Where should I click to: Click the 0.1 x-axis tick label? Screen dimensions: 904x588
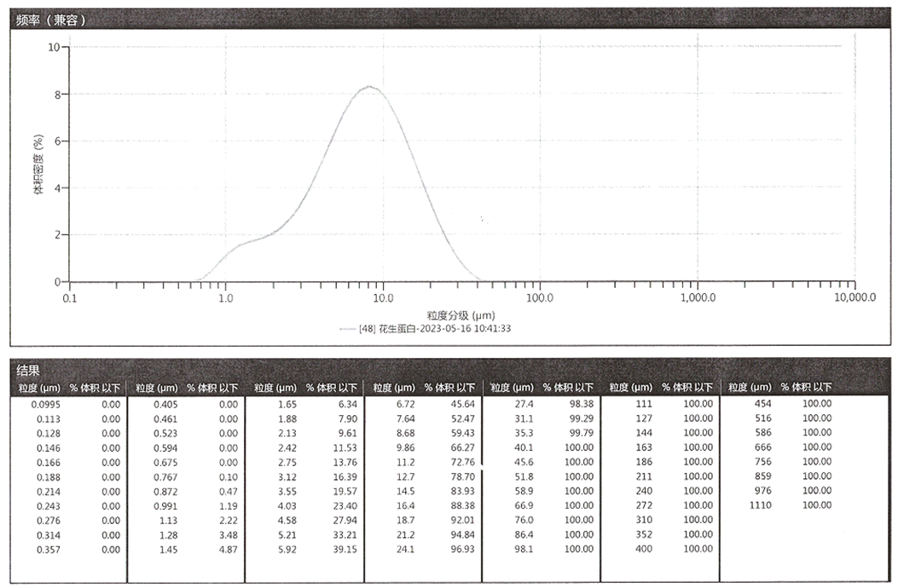(70, 298)
